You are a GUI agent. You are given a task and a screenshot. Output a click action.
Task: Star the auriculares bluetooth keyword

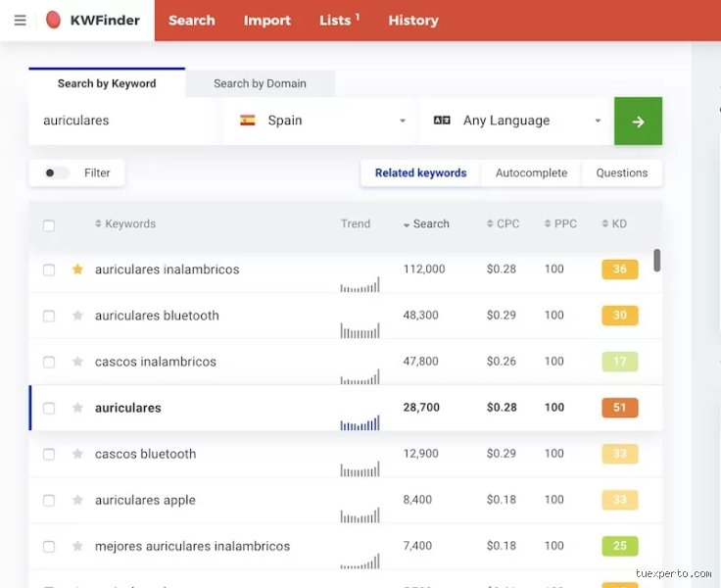pos(77,316)
